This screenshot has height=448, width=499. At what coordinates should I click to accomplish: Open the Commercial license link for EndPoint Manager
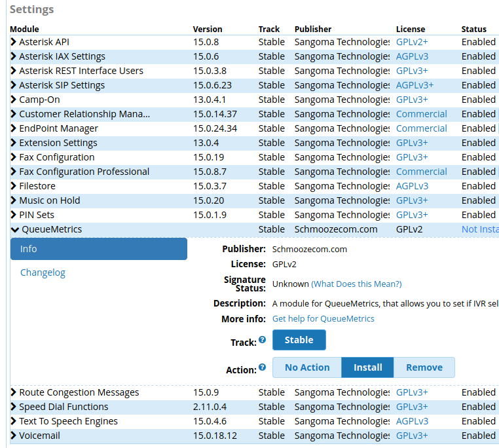pos(421,128)
